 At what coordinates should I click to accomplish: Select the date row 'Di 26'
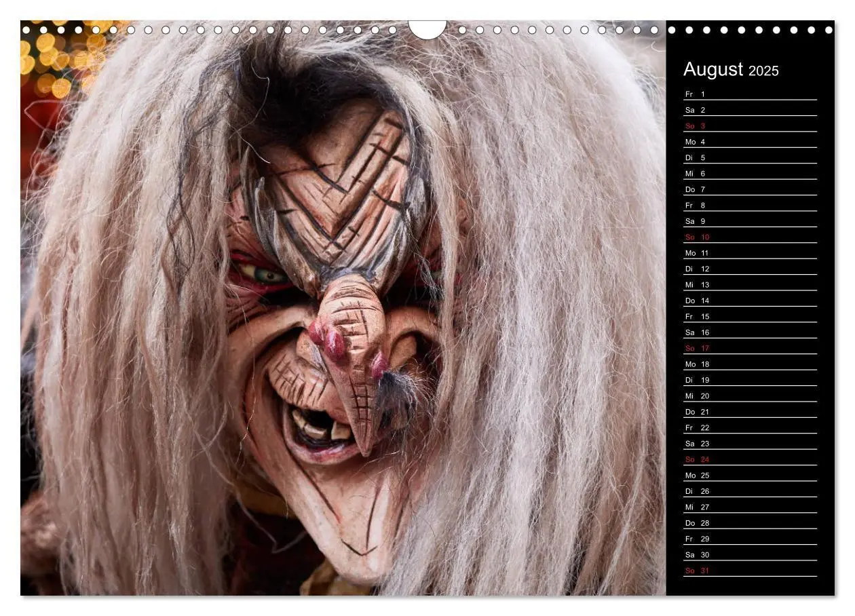pos(750,491)
